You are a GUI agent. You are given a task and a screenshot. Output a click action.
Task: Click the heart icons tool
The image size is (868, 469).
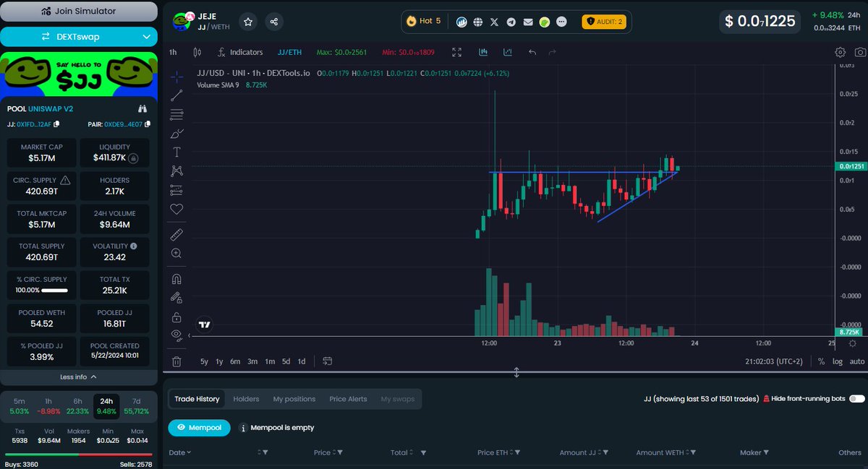click(x=176, y=209)
